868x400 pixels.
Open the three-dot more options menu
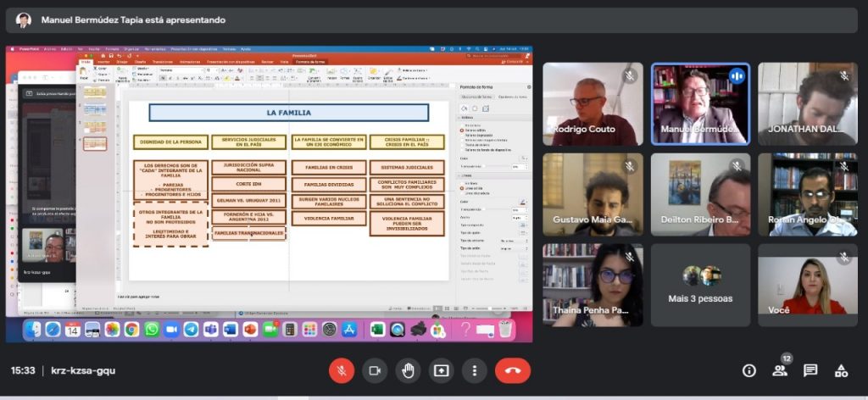point(474,370)
